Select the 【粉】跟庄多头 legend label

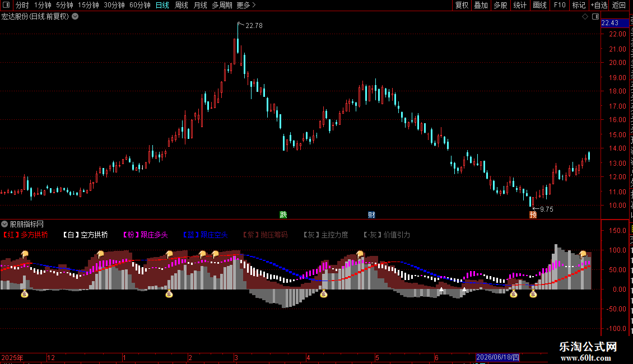click(145, 235)
